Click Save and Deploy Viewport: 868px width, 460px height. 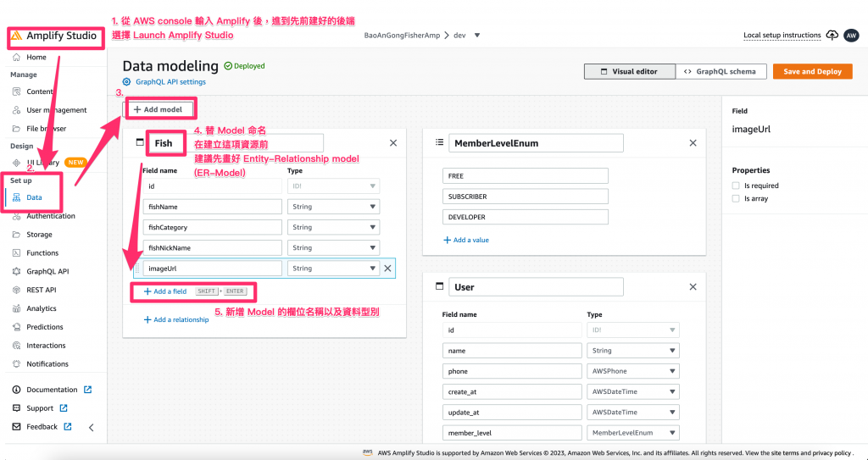[812, 71]
